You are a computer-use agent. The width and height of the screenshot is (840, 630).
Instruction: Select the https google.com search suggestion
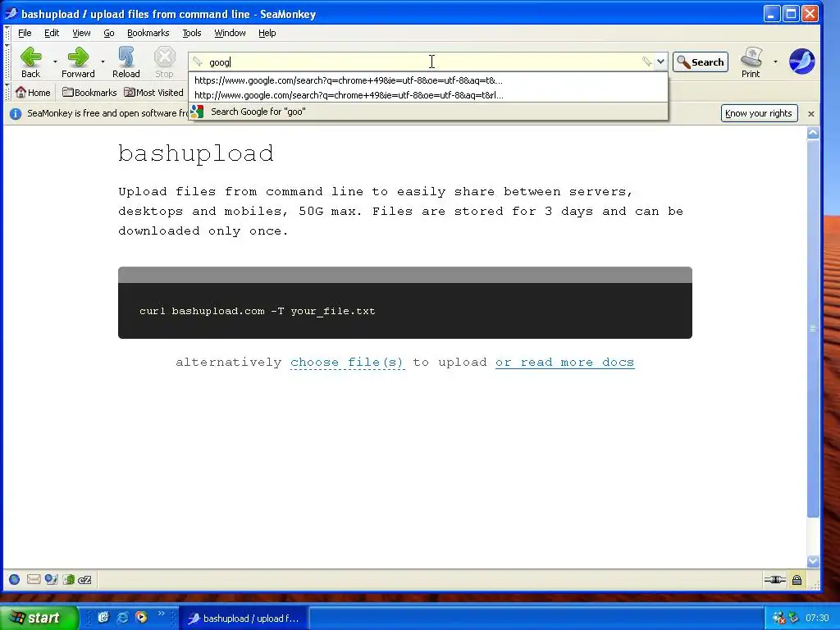coord(428,80)
